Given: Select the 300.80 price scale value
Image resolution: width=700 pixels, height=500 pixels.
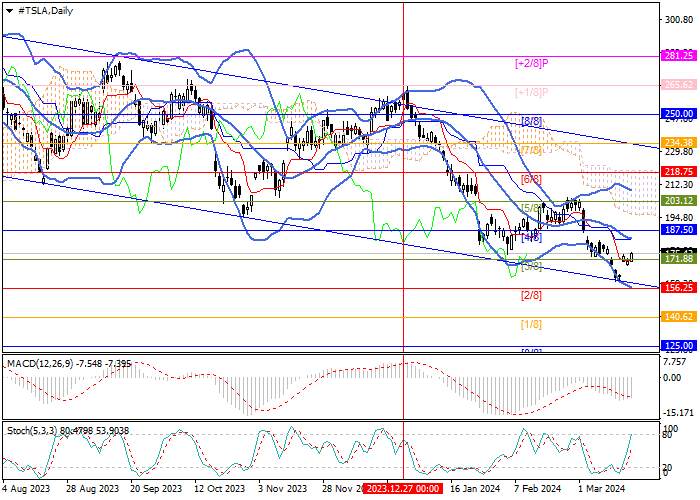Looking at the screenshot, I should coord(678,20).
